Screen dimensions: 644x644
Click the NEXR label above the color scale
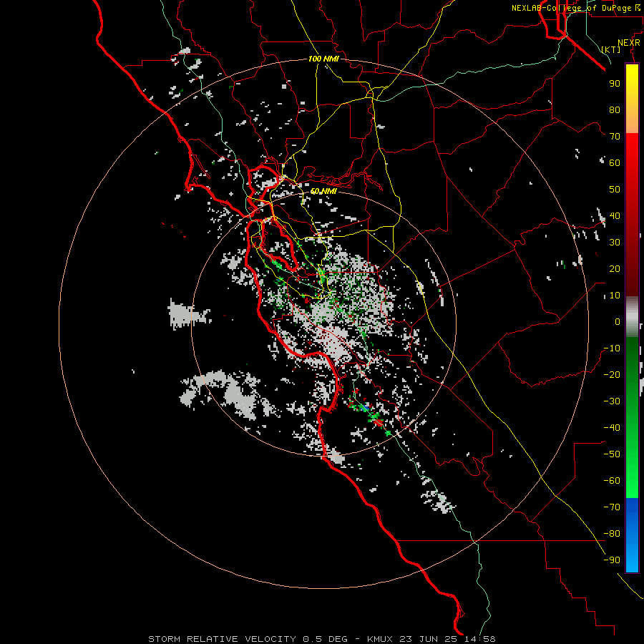coord(629,43)
